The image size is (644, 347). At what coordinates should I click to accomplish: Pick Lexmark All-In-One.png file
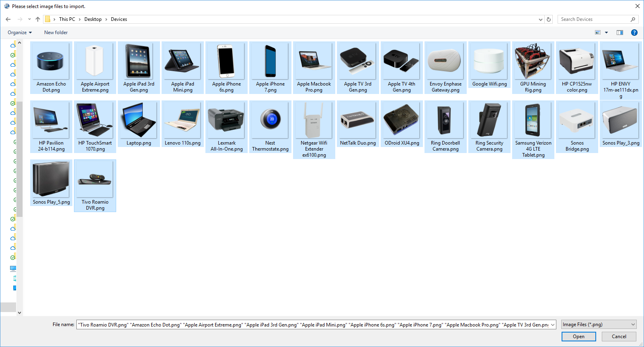tap(226, 127)
